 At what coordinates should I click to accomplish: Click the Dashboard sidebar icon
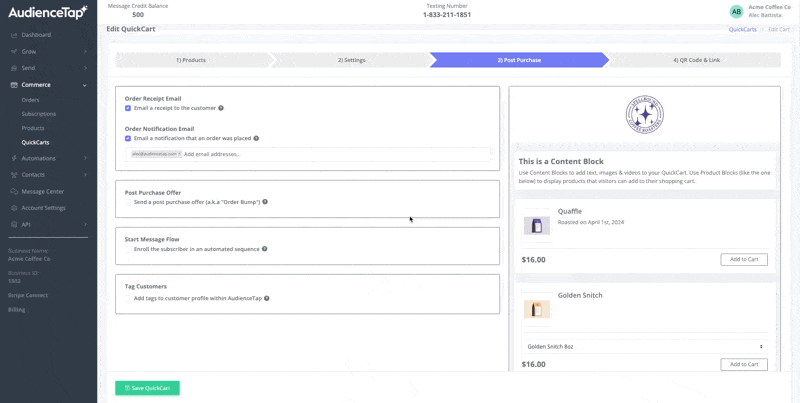[14, 35]
